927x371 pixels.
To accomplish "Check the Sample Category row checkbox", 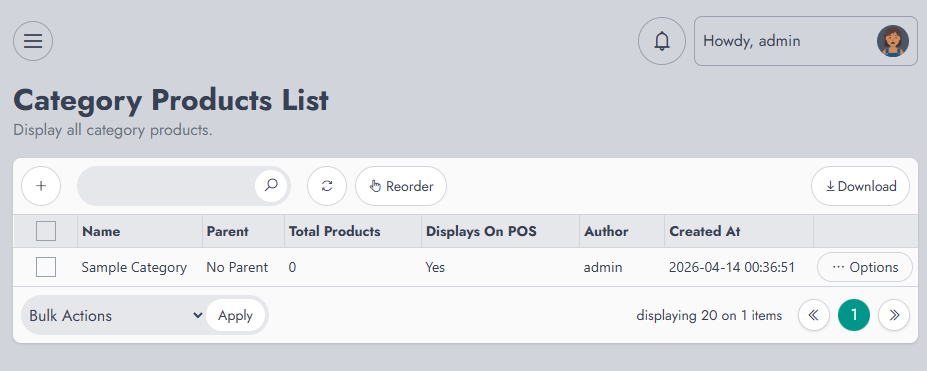I will (46, 267).
